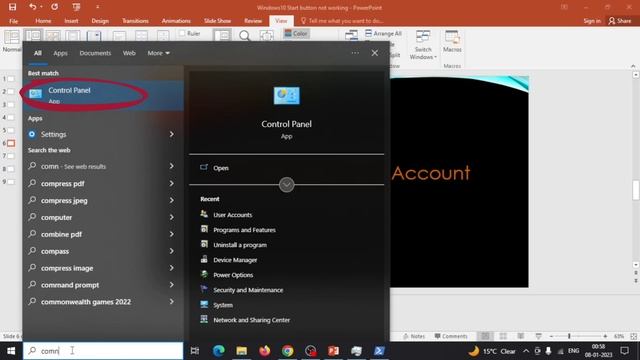
Task: Click the comn see web results entry
Action: pos(73,167)
